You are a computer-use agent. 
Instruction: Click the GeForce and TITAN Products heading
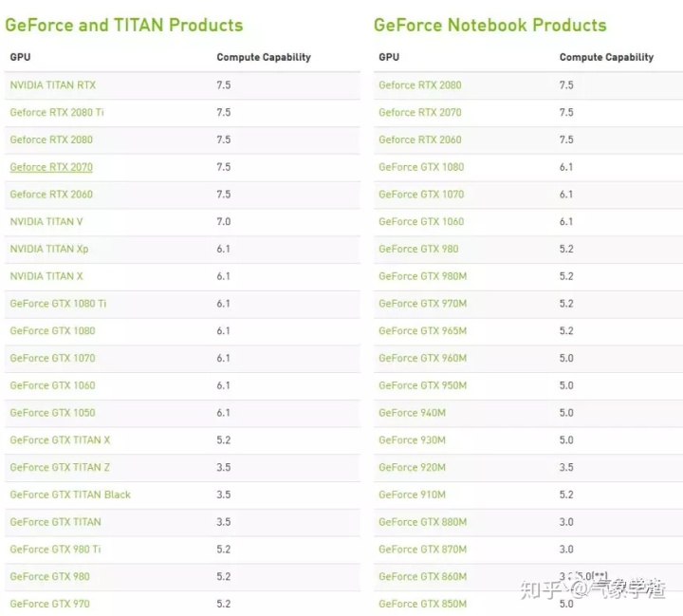[124, 26]
